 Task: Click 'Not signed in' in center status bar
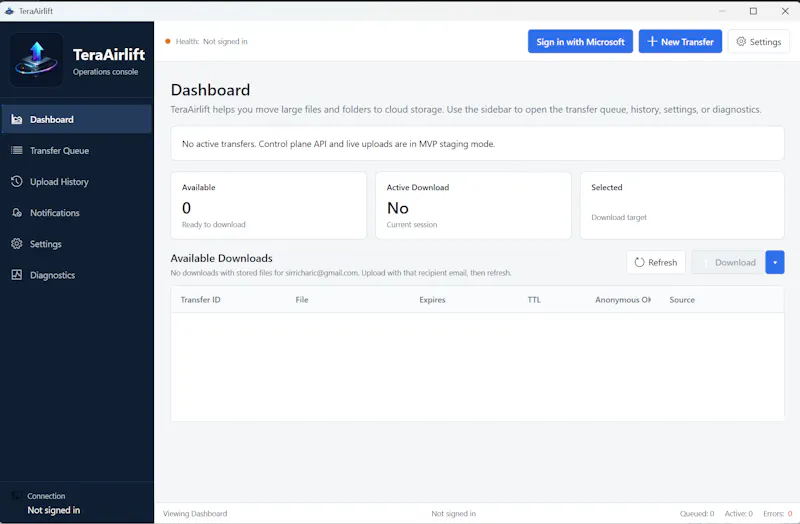coord(453,513)
